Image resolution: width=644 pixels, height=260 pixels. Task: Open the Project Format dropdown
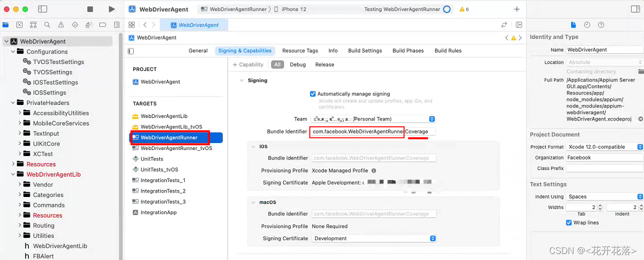tap(605, 146)
